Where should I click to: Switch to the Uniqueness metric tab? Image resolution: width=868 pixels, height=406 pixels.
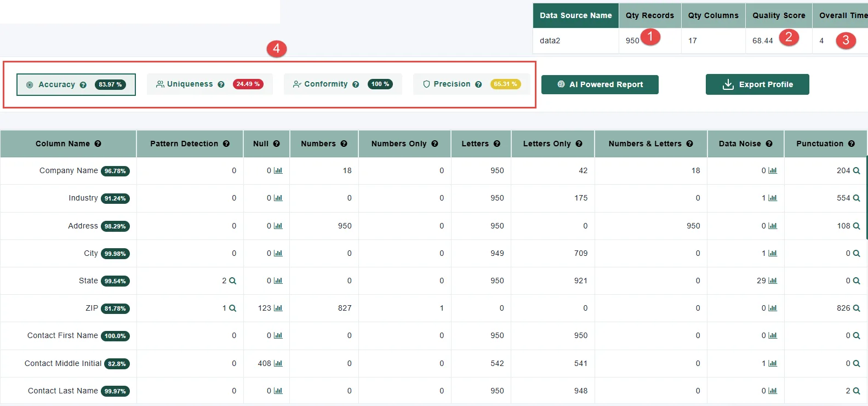coord(210,84)
